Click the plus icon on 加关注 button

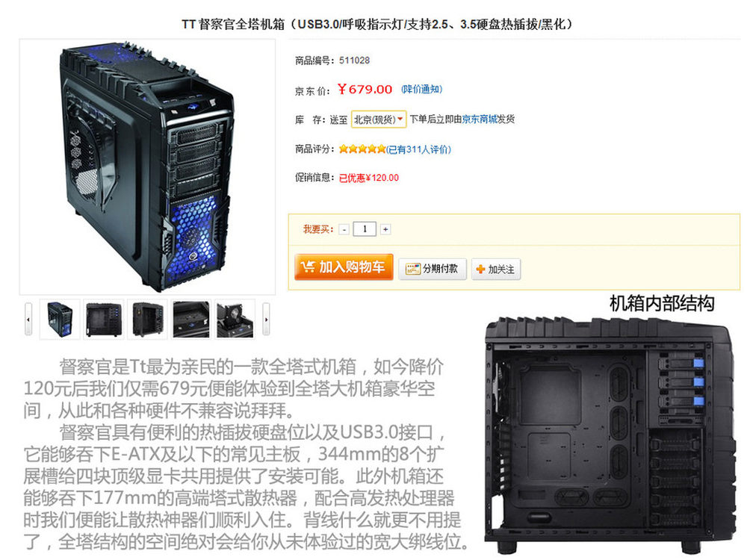click(x=480, y=270)
